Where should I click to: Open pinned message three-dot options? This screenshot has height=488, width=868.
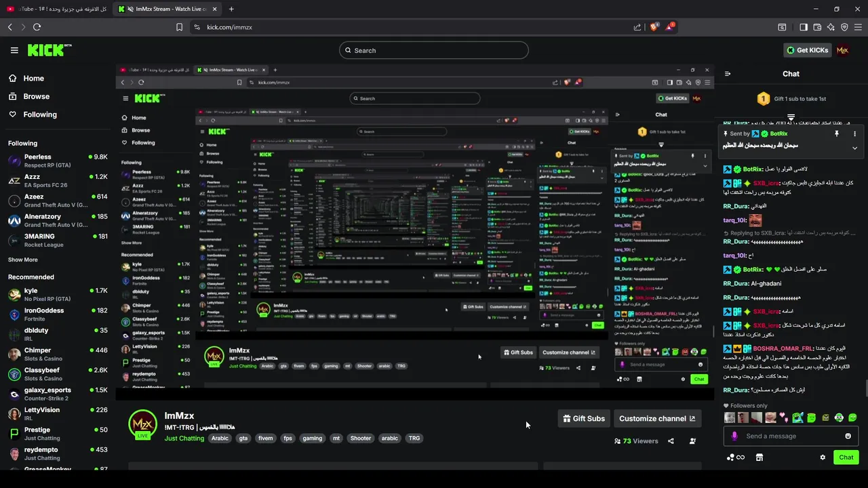854,134
